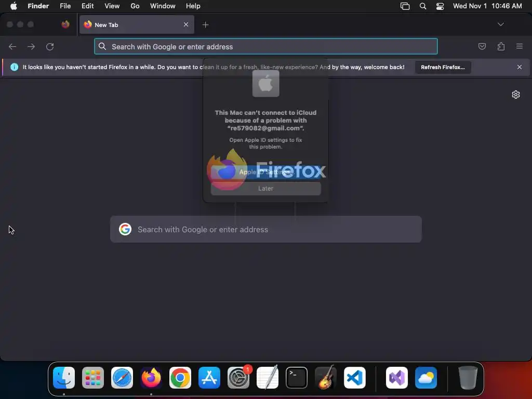Launch Google Chrome from the Dock
The image size is (532, 399).
click(180, 378)
